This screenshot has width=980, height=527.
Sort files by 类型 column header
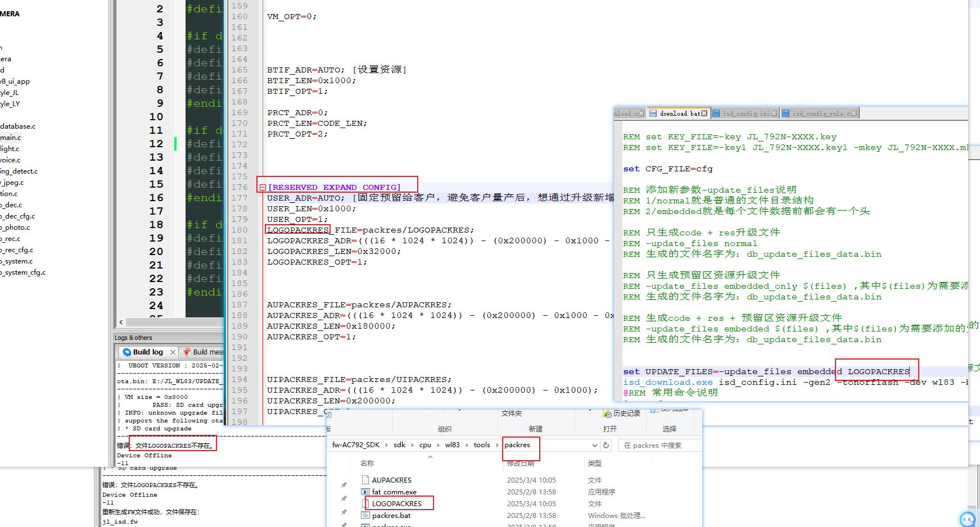pos(595,464)
